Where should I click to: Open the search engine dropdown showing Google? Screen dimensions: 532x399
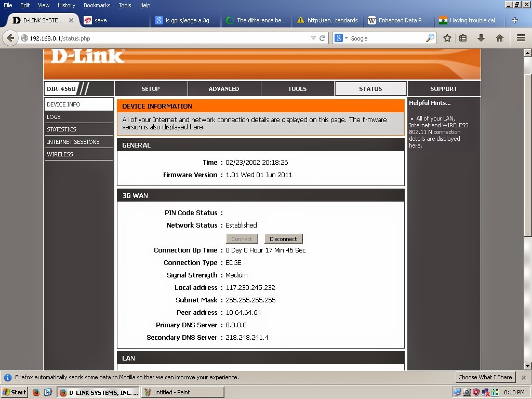(342, 38)
